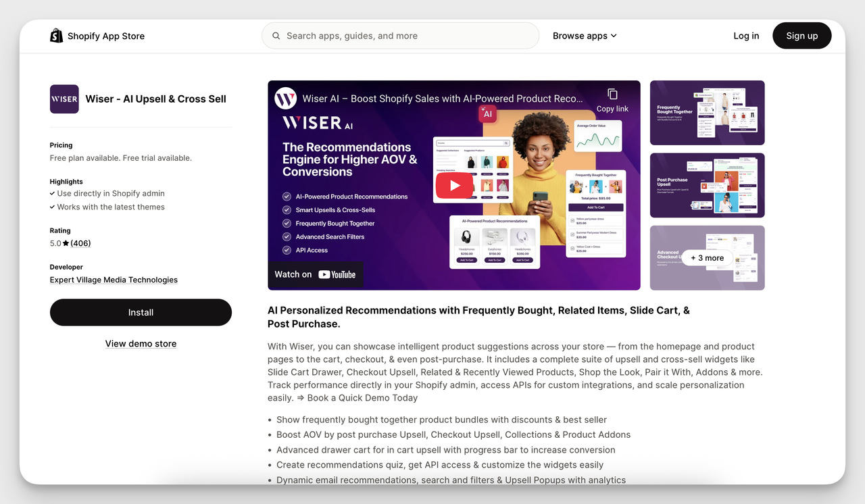Screen dimensions: 865x504
Task: Click the Wiser - AI Upsell & Cross Sell title
Action: click(155, 99)
